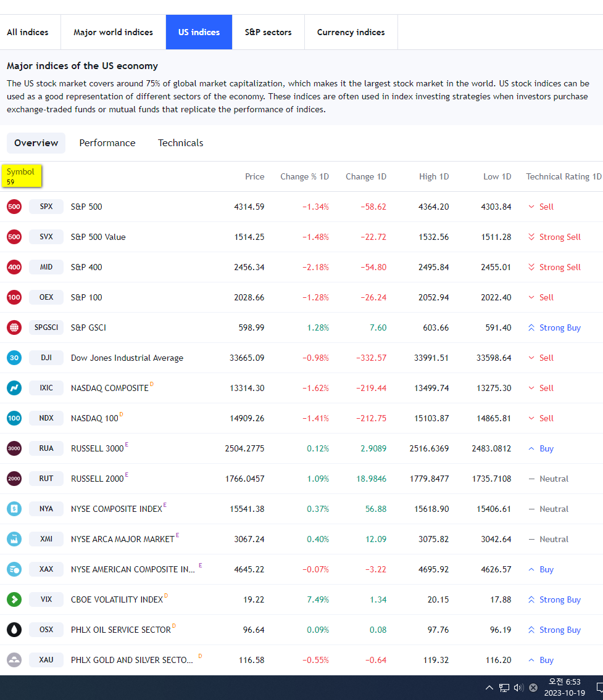The width and height of the screenshot is (603, 700).
Task: Open the OEX ticker link
Action: [46, 297]
